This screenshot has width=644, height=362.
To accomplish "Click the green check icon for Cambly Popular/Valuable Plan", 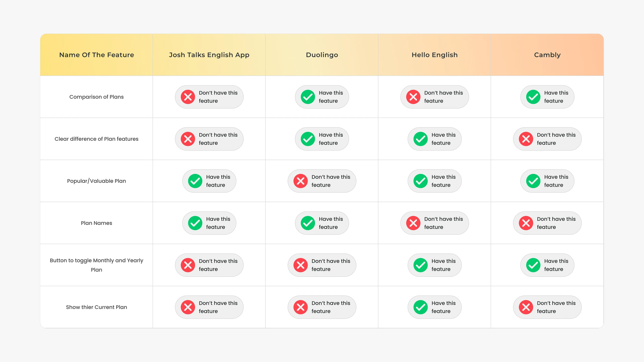I will pos(533,181).
